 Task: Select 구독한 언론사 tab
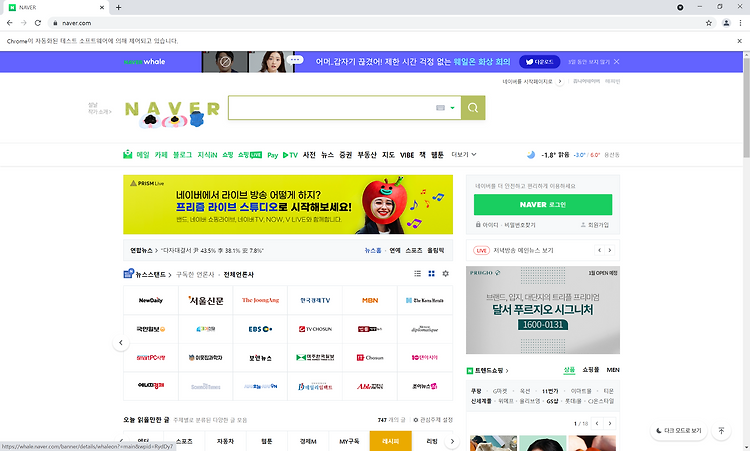tap(195, 275)
